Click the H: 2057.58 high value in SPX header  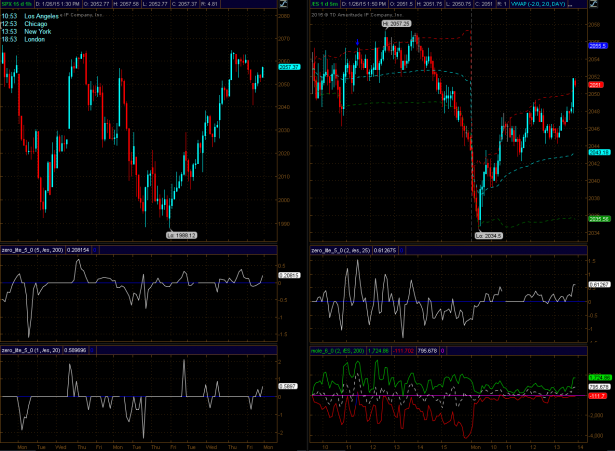(x=126, y=4)
